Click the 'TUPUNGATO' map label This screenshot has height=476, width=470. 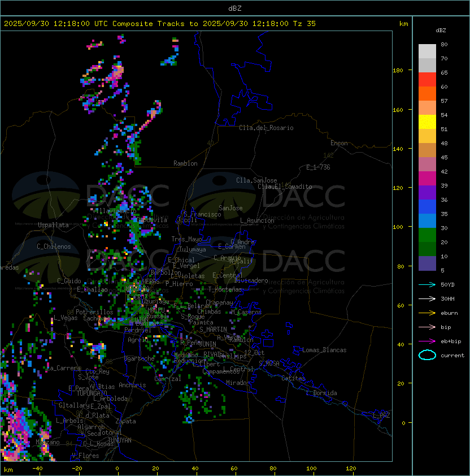tap(92, 393)
